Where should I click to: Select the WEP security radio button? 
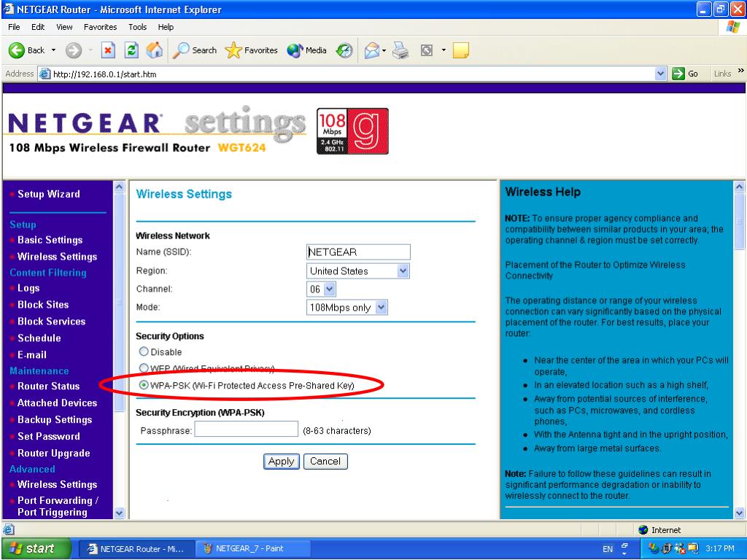click(144, 368)
